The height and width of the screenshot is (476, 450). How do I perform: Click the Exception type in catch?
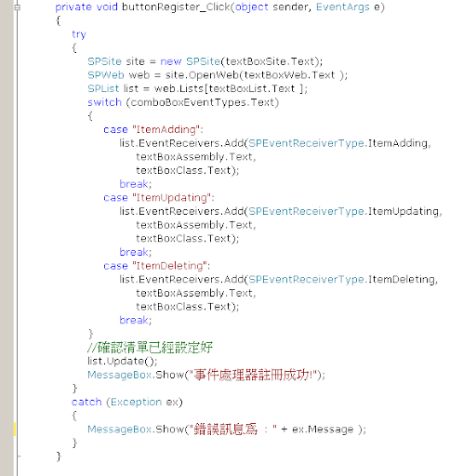pos(136,403)
